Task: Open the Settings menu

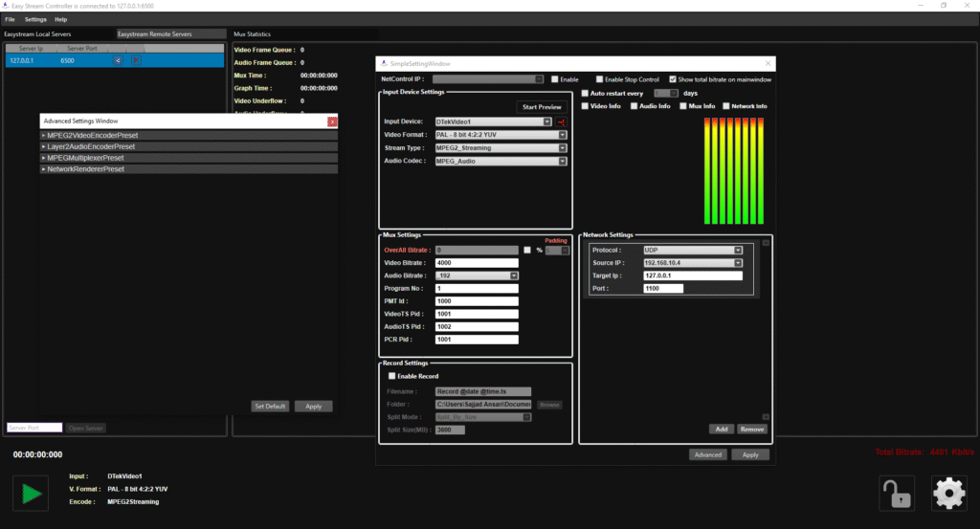Action: [x=35, y=19]
